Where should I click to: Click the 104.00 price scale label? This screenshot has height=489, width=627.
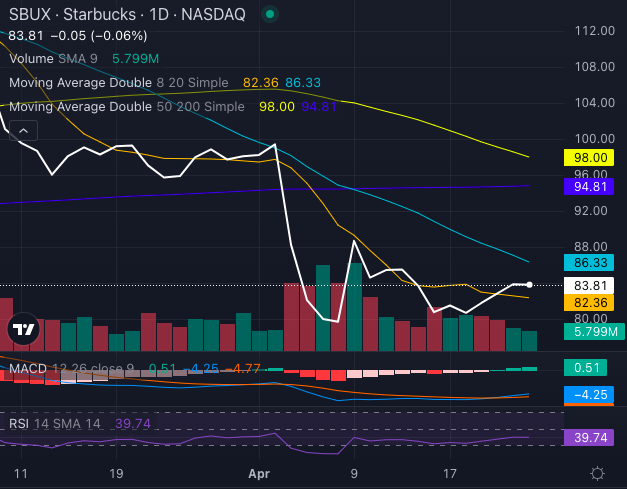tap(595, 103)
